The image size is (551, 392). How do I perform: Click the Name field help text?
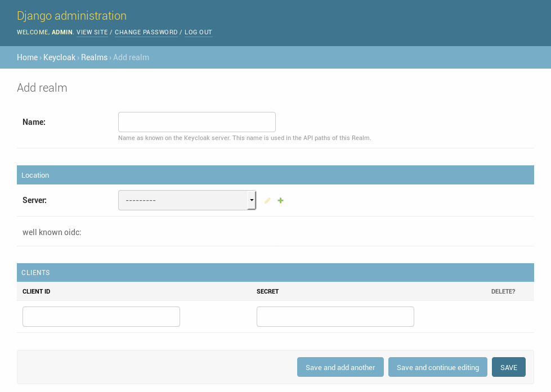(x=245, y=138)
